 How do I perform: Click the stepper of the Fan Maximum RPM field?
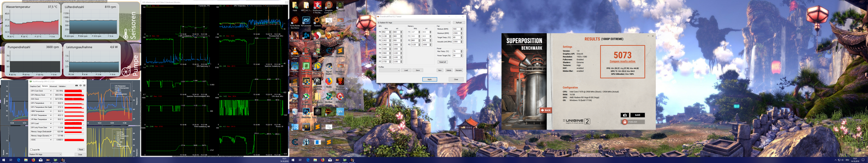click(x=462, y=33)
